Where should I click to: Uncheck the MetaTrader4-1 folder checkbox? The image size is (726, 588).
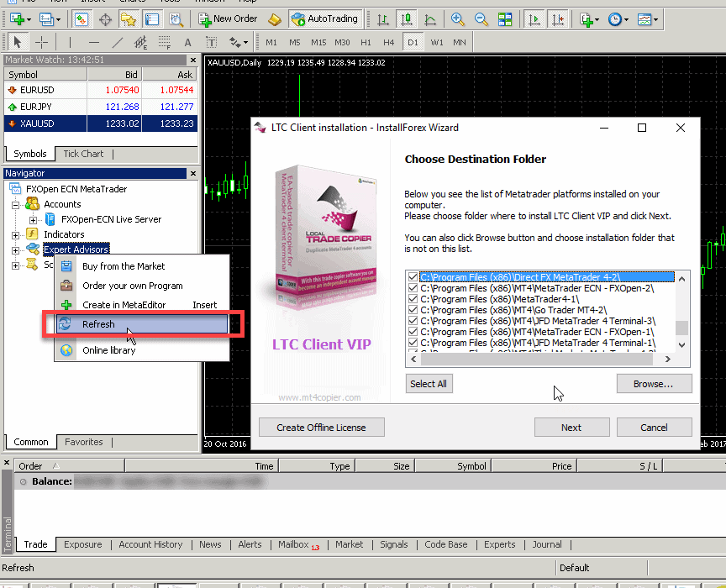[413, 299]
